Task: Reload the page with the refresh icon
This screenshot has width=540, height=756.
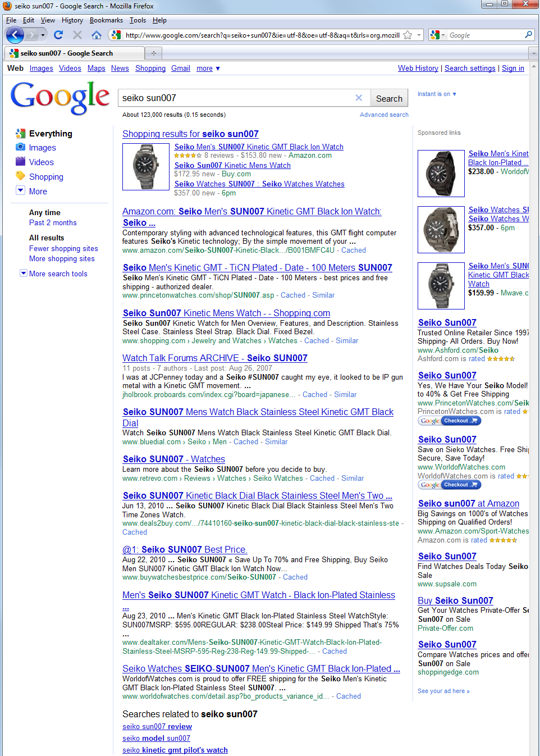Action: [x=58, y=35]
